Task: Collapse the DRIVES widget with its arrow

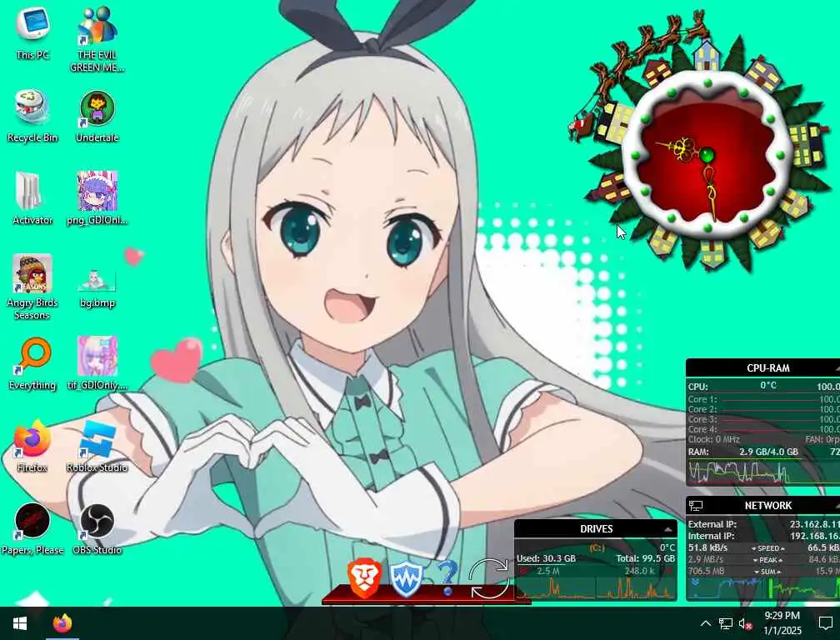Action: tap(667, 530)
